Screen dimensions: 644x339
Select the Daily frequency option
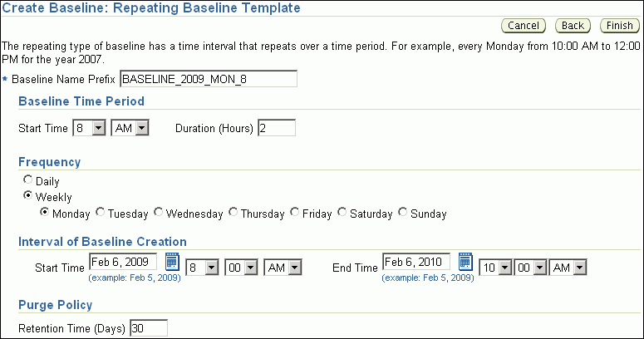pyautogui.click(x=29, y=180)
